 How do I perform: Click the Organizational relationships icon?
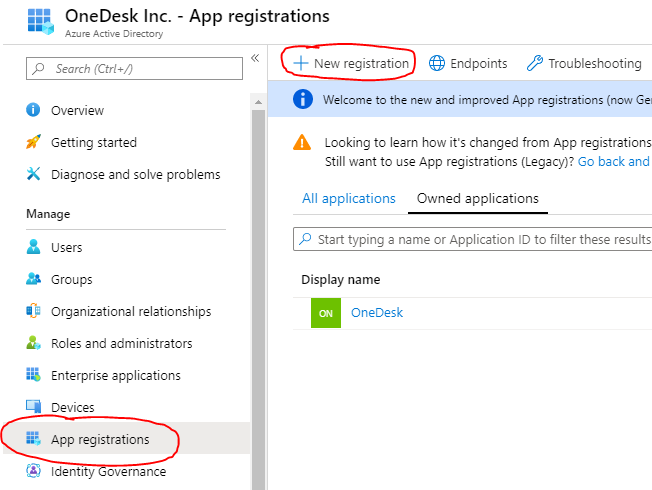[x=33, y=311]
